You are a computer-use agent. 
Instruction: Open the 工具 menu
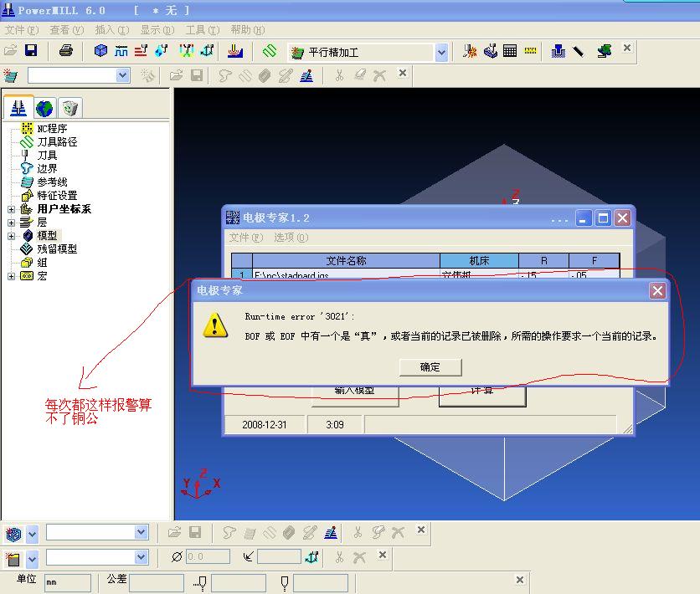click(x=203, y=30)
